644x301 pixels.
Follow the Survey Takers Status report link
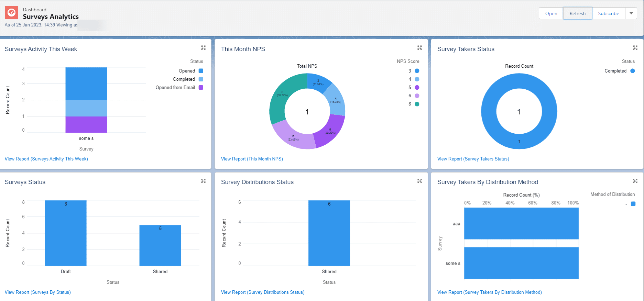[x=473, y=159]
